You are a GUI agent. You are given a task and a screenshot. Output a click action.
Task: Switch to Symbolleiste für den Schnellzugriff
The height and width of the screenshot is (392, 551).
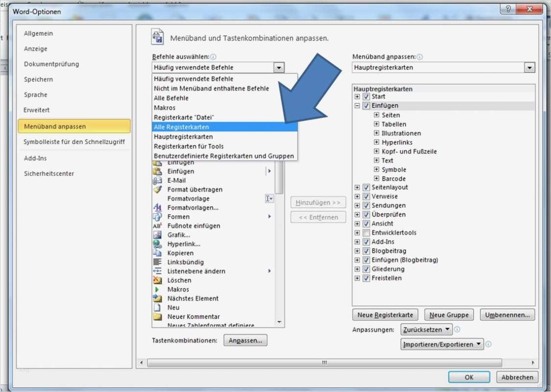coord(74,142)
